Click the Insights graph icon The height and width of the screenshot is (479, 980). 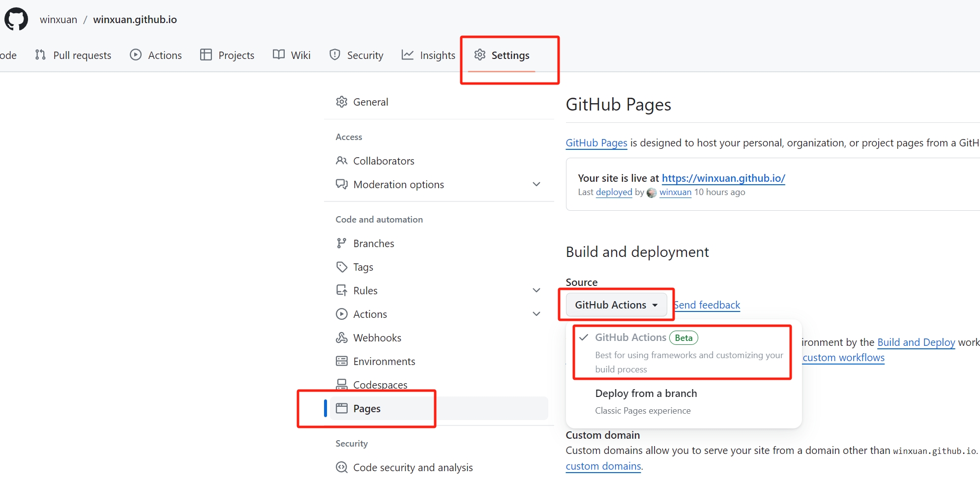(x=408, y=55)
